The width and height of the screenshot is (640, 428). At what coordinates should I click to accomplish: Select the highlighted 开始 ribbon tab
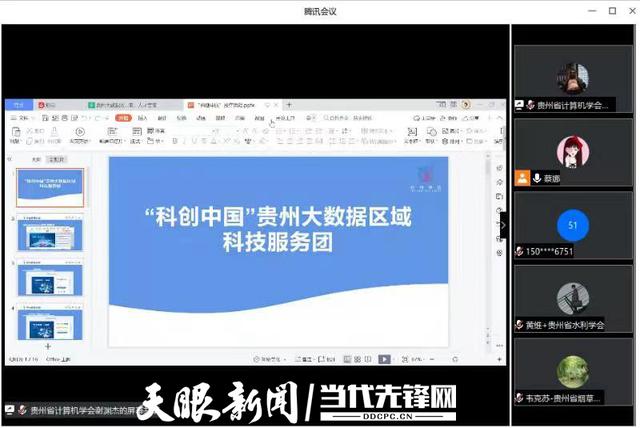click(x=123, y=118)
